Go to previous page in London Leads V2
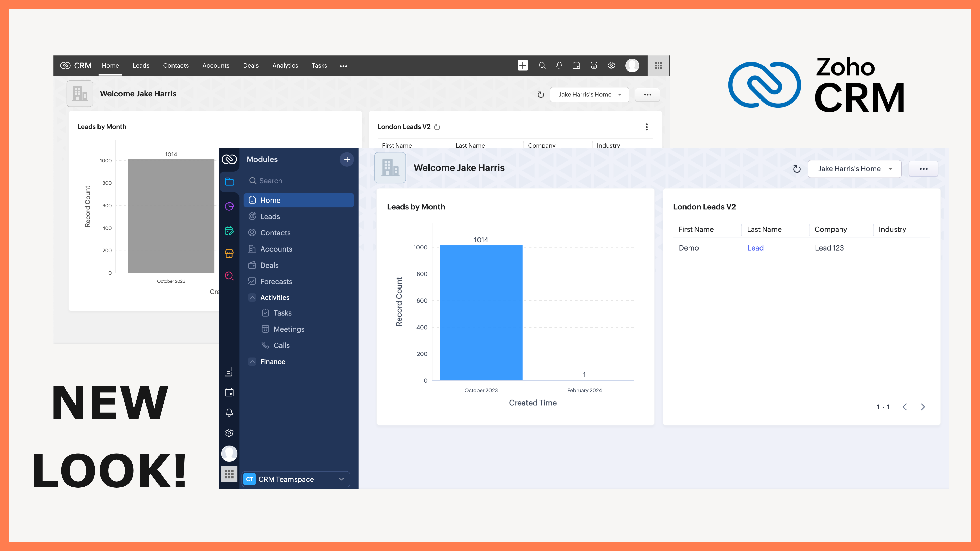 [905, 407]
